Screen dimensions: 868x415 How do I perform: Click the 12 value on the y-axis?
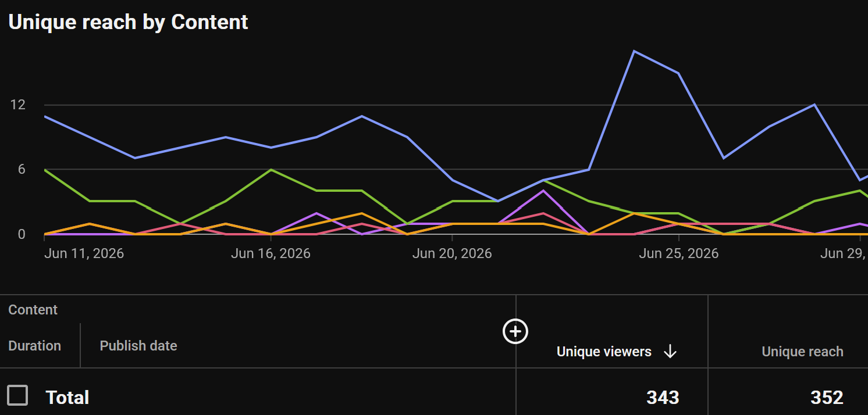tap(18, 105)
